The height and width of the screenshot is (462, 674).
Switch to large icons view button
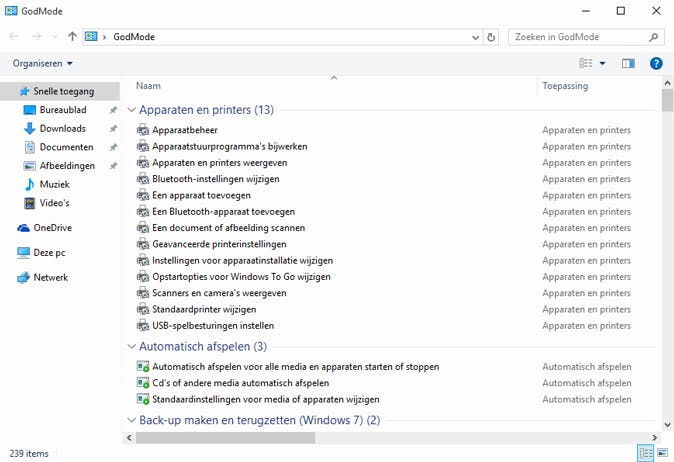[x=662, y=453]
